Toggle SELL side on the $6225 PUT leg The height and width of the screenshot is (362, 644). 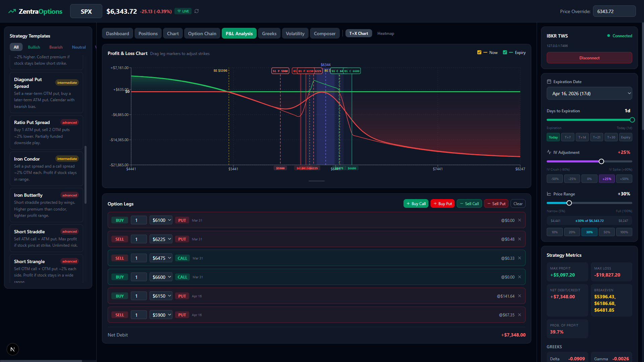pos(120,239)
